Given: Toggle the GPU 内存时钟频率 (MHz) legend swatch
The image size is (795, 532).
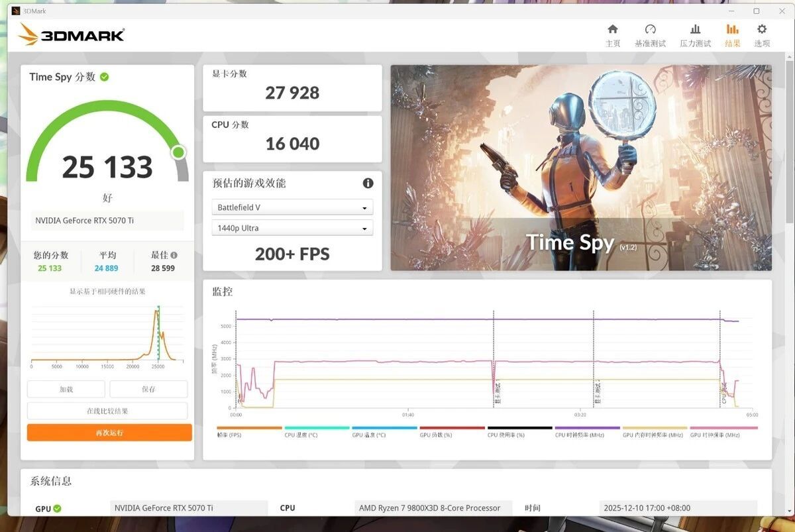Looking at the screenshot, I should 655,428.
